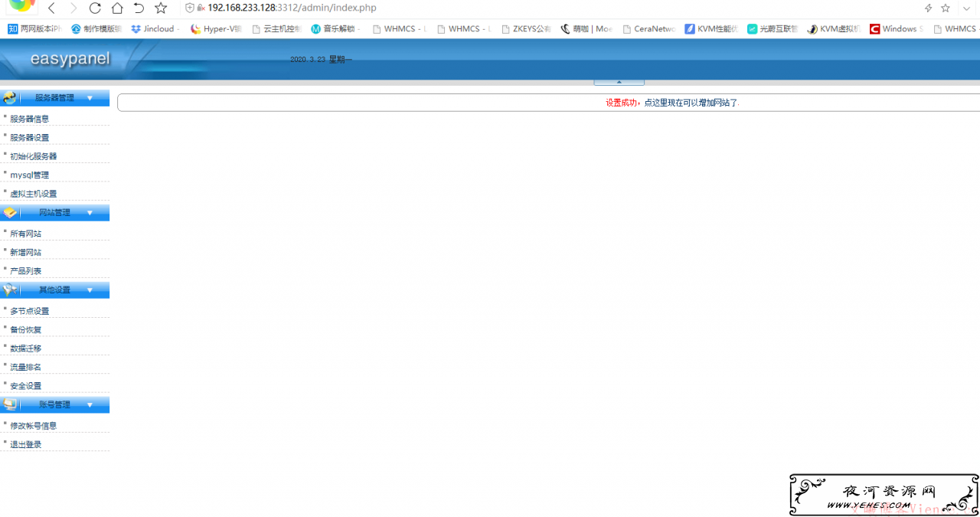980x517 pixels.
Task: Open the 萌咖 | Moe bookmark
Action: click(x=586, y=29)
